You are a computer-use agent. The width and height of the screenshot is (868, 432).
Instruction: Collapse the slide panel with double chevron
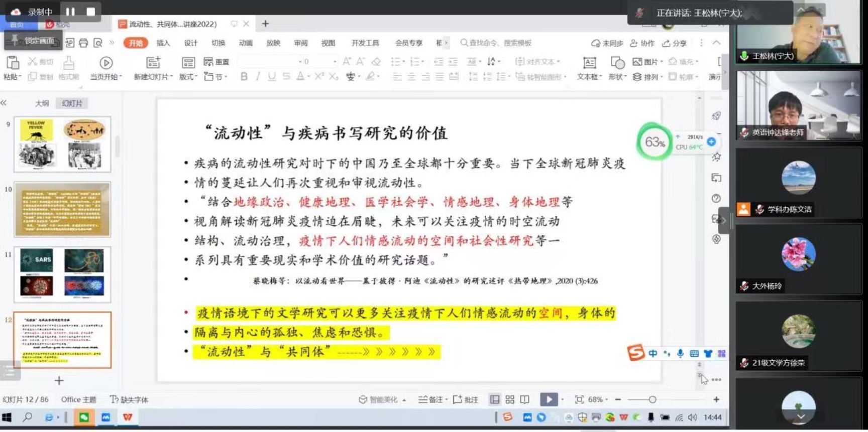click(4, 103)
